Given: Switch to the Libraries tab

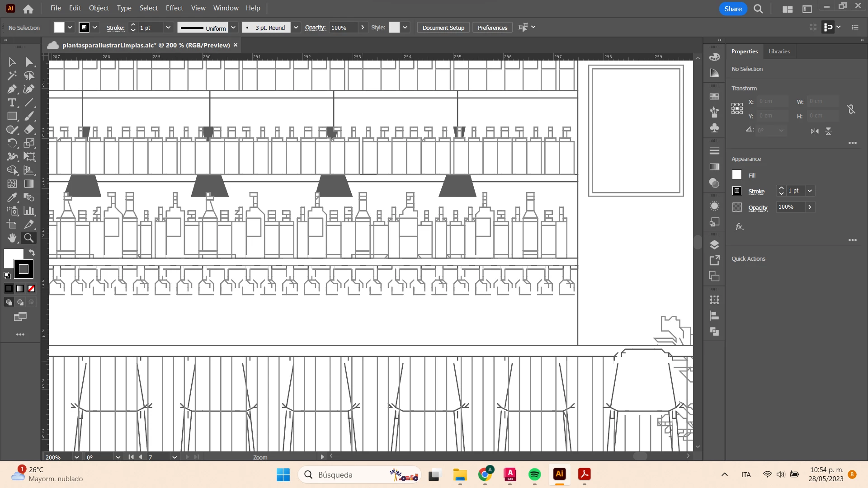Looking at the screenshot, I should pos(779,52).
